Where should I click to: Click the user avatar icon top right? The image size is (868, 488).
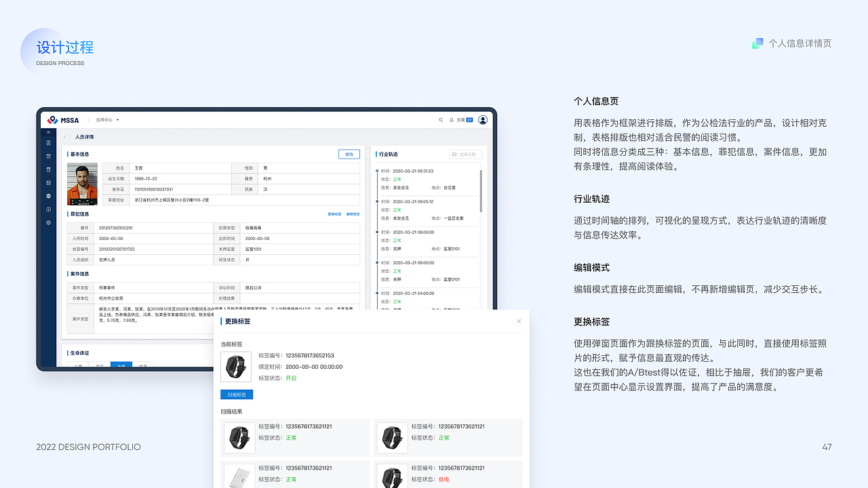[482, 120]
